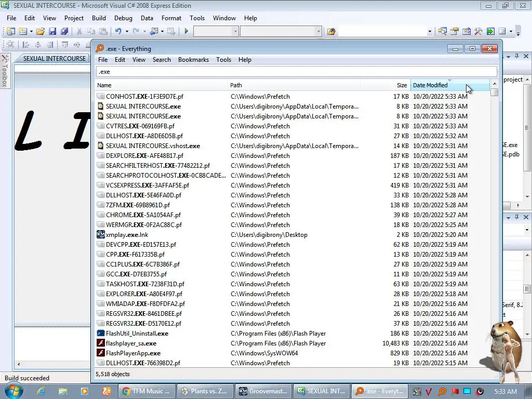This screenshot has height=399, width=532.
Task: Switch to Groovemast... taskbar button
Action: 263,391
